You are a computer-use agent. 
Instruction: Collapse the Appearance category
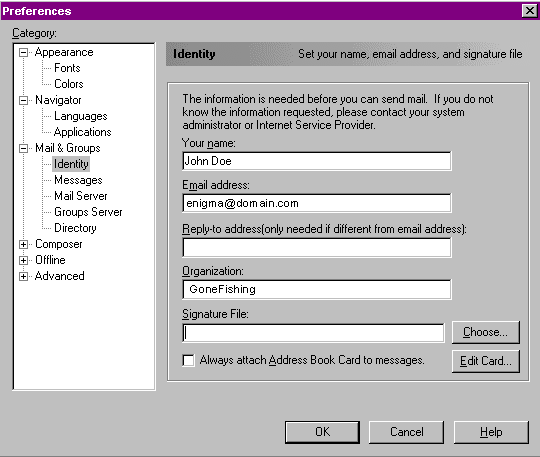tap(23, 52)
